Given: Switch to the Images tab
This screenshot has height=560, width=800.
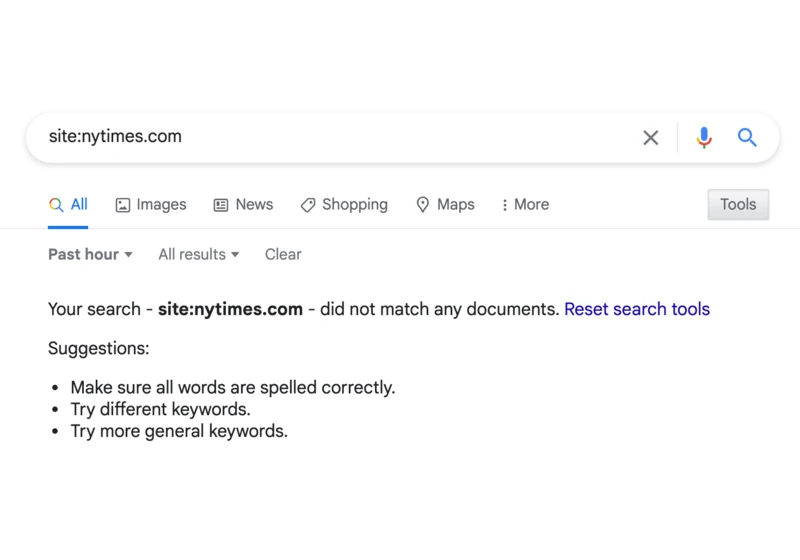Looking at the screenshot, I should (151, 205).
